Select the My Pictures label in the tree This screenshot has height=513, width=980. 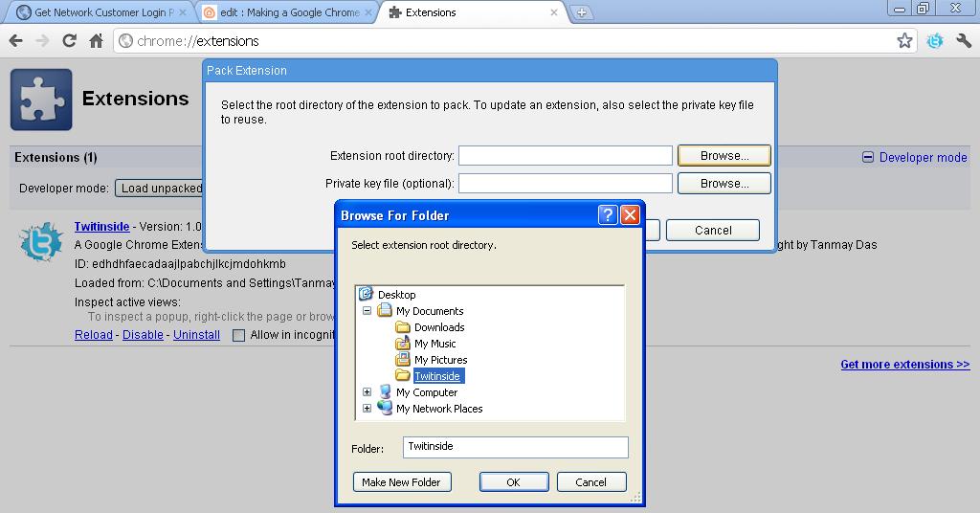(440, 359)
